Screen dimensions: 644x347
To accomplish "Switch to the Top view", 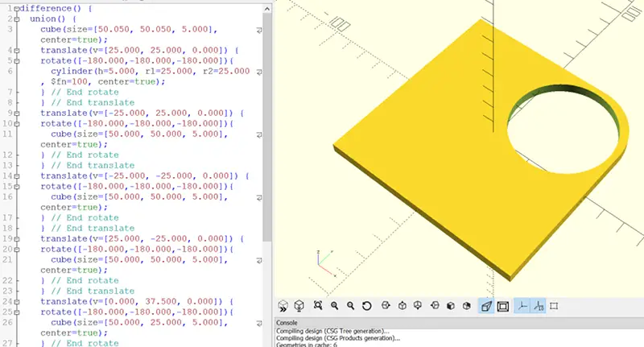I will point(402,306).
